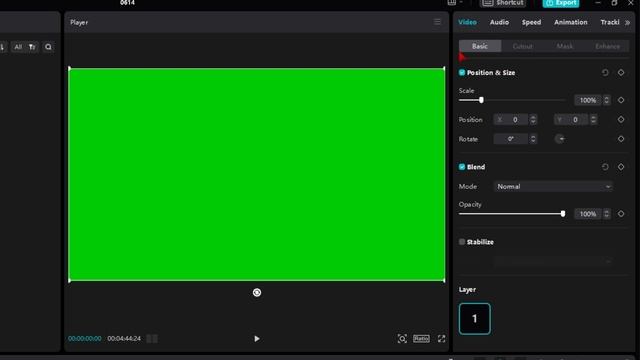Open the layout icon left of Shortcut
The width and height of the screenshot is (640, 360).
coord(452,2)
